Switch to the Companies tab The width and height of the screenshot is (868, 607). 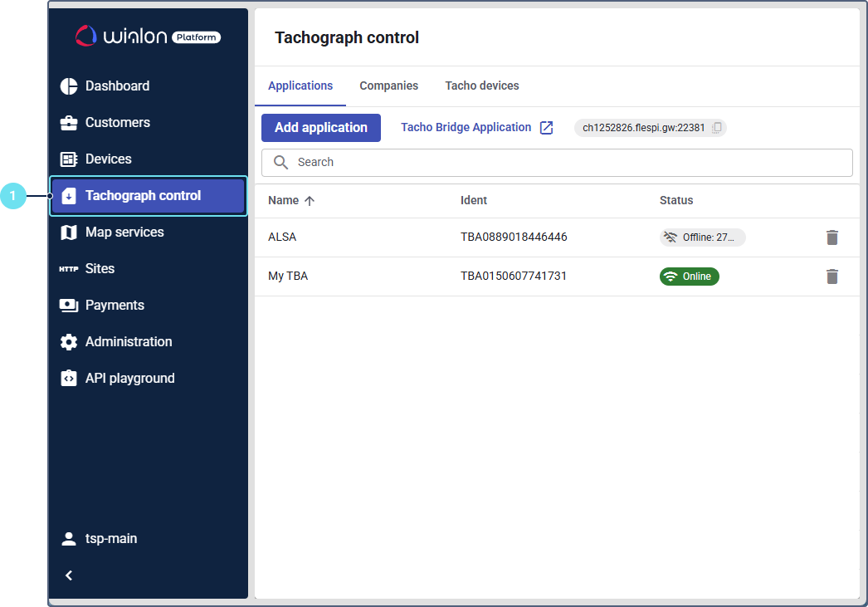[388, 86]
